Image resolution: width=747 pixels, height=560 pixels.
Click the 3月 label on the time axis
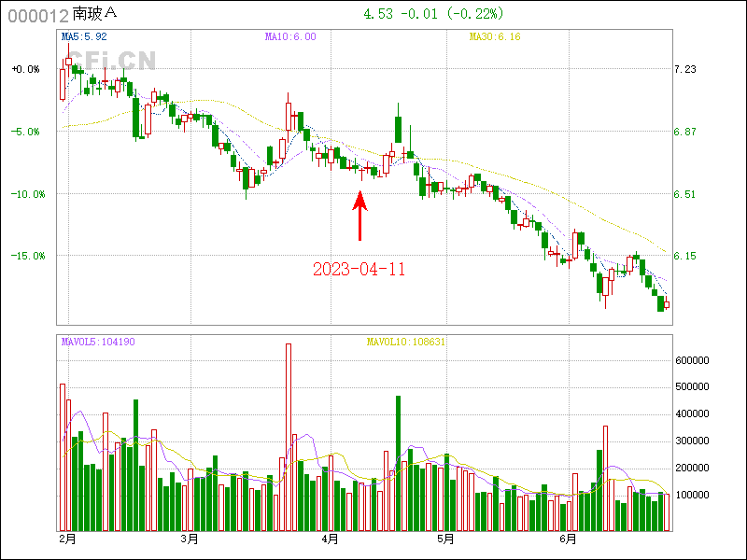pos(190,539)
